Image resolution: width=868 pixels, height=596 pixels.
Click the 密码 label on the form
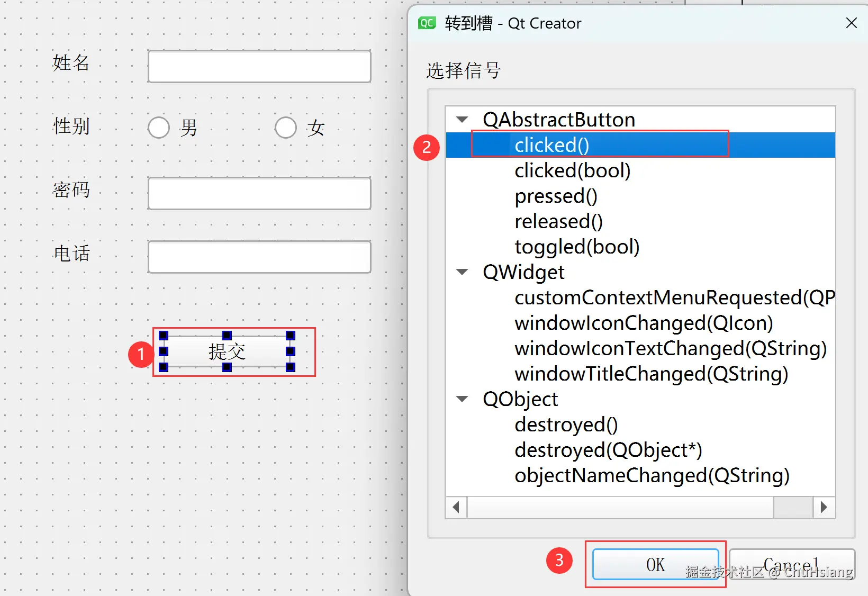(x=71, y=190)
